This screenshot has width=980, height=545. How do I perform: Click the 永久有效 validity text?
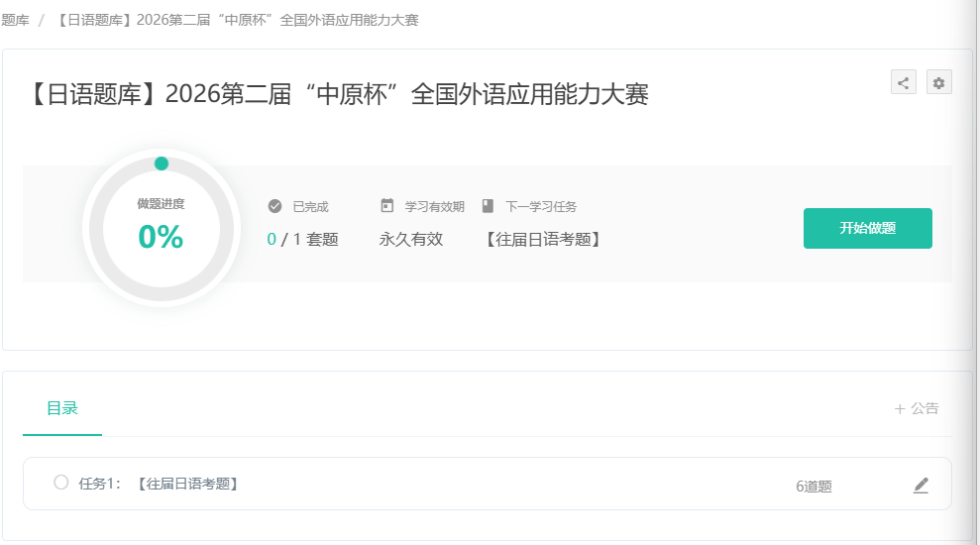click(410, 239)
